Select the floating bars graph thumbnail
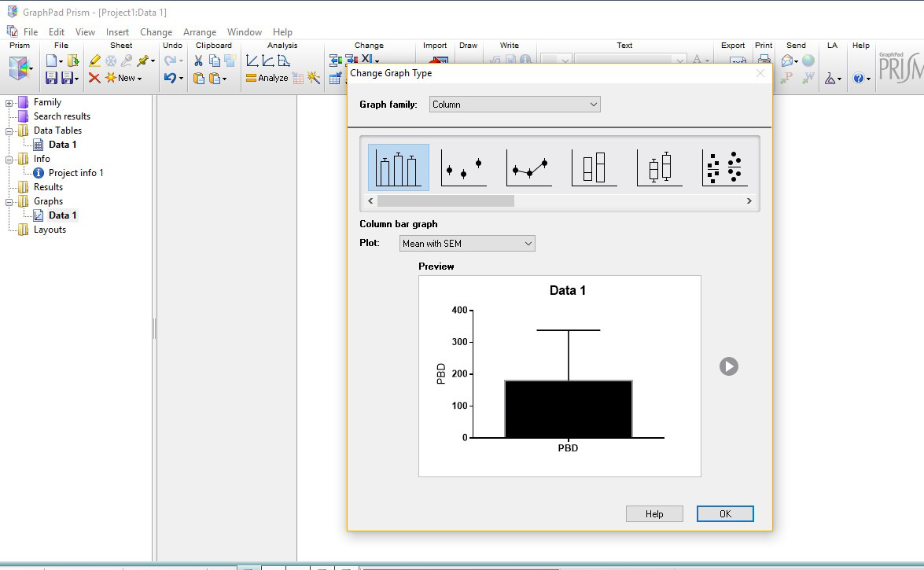This screenshot has width=924, height=570. click(595, 167)
